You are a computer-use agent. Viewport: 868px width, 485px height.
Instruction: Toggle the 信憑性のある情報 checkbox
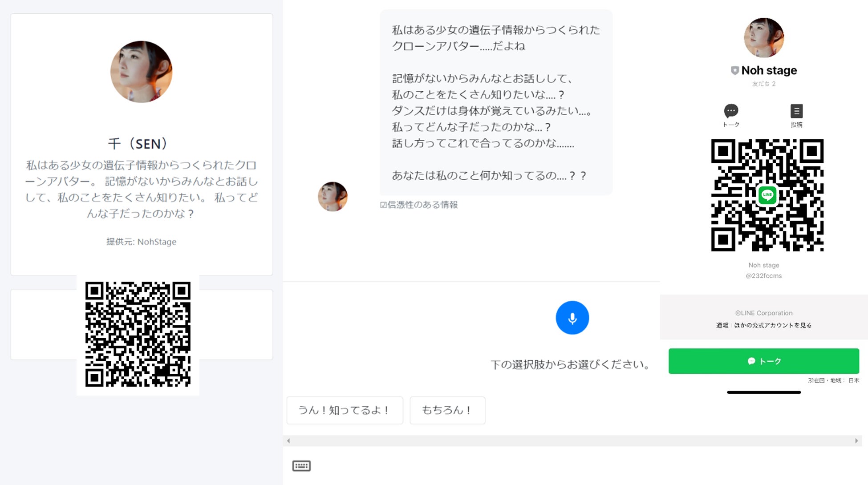pyautogui.click(x=383, y=205)
